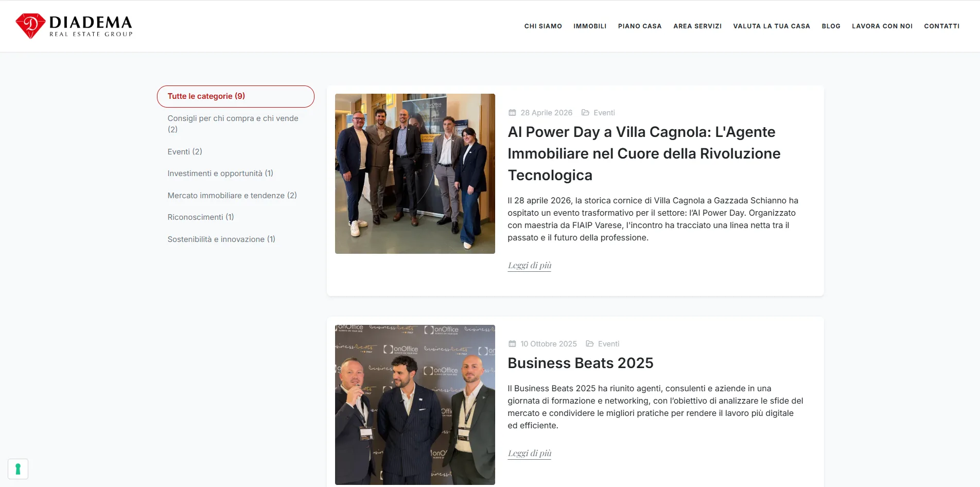Click the excerpt starting 'Il Business Beats 2025 ha riunito'
This screenshot has height=487, width=980.
[655, 407]
